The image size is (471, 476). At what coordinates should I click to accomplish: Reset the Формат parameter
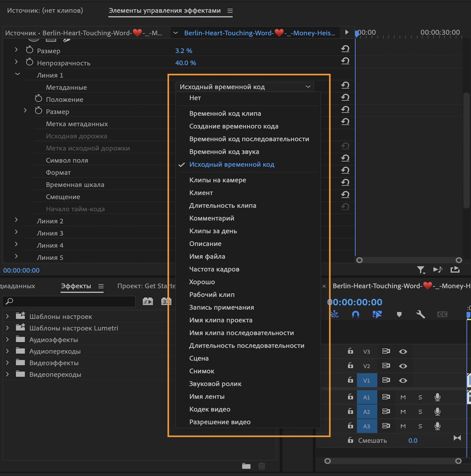pyautogui.click(x=345, y=170)
